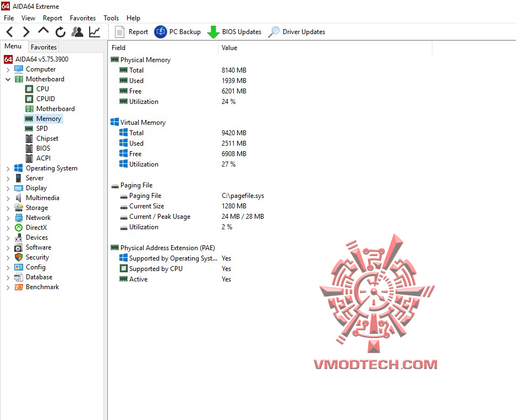The width and height of the screenshot is (516, 420).
Task: Select the Physical Memory group row
Action: (145, 60)
